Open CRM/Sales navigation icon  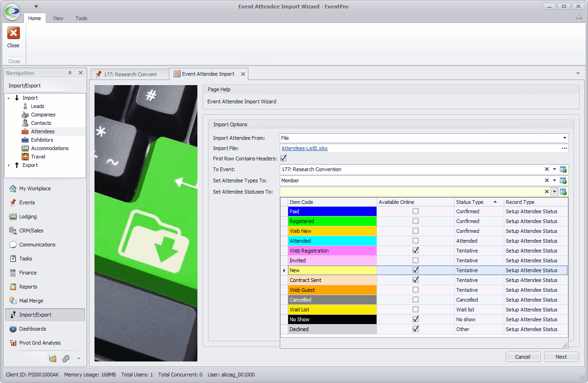pos(13,231)
